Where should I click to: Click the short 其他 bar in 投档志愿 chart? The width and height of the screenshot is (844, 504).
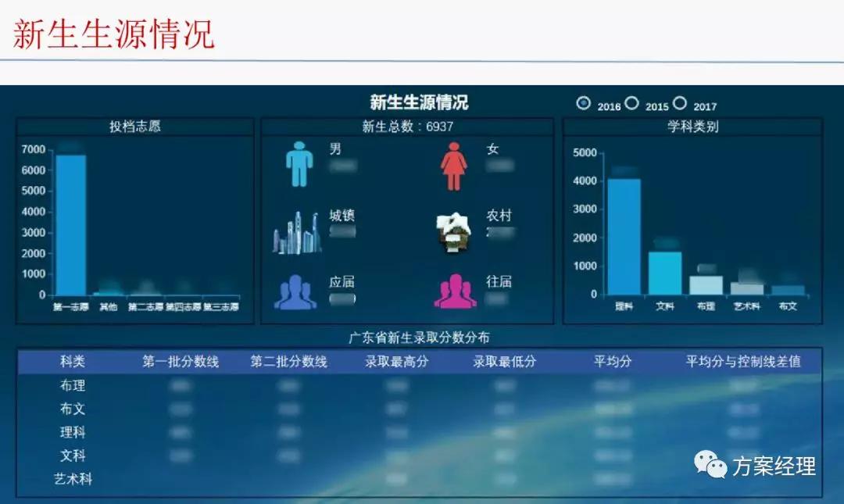click(x=108, y=294)
